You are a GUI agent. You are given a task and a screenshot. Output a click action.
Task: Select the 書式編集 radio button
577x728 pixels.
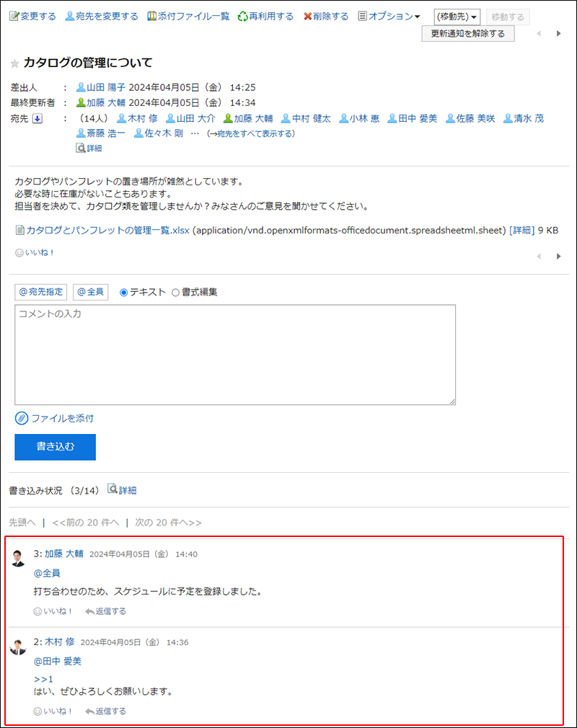tap(175, 293)
